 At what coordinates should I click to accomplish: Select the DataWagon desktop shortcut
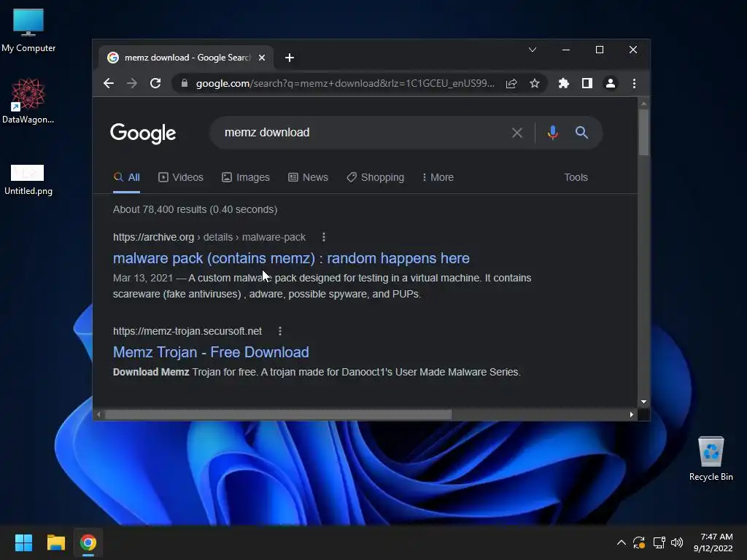28,101
